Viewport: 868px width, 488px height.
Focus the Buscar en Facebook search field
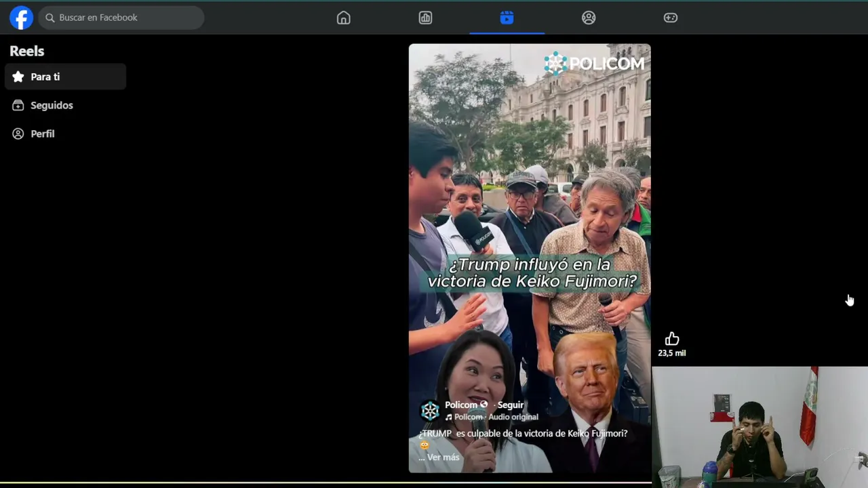(121, 18)
